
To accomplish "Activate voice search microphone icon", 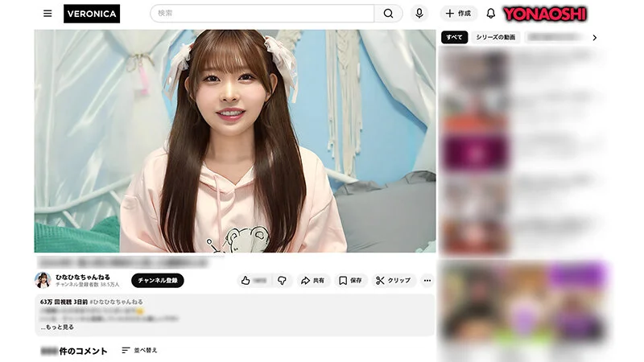I will 419,14.
